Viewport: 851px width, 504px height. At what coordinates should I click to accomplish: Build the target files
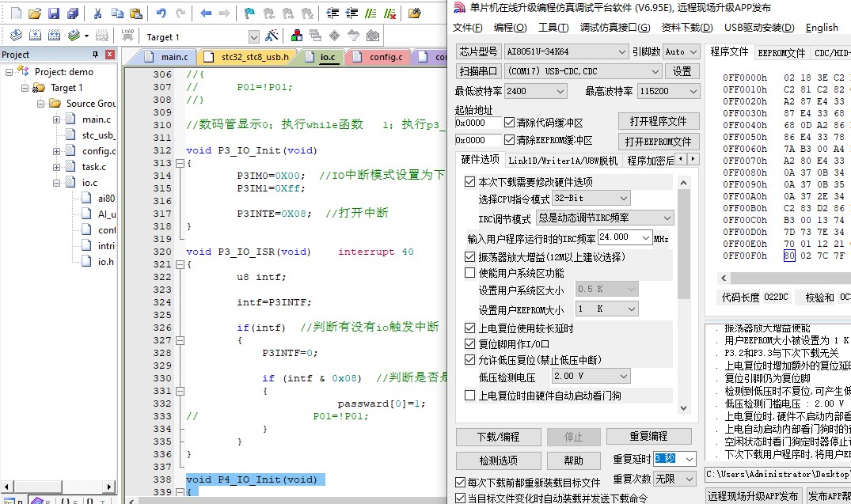coord(36,36)
